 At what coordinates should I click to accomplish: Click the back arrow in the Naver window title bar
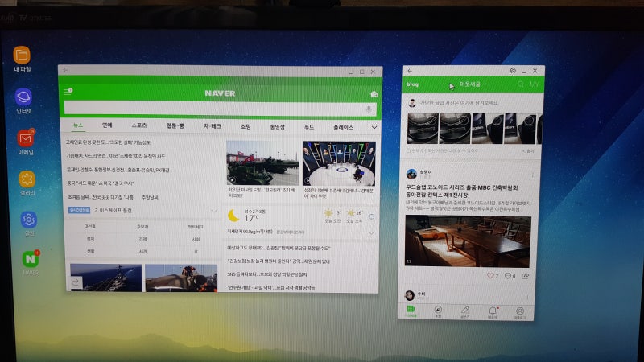click(65, 70)
